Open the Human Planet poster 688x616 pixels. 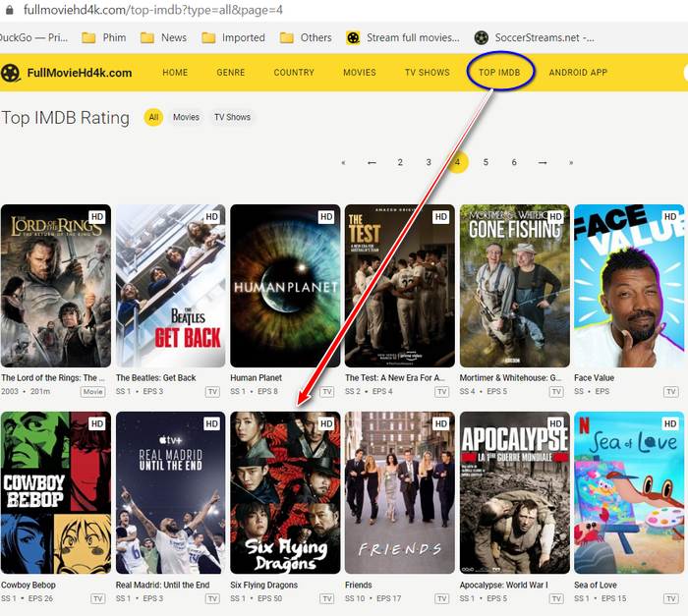(285, 286)
